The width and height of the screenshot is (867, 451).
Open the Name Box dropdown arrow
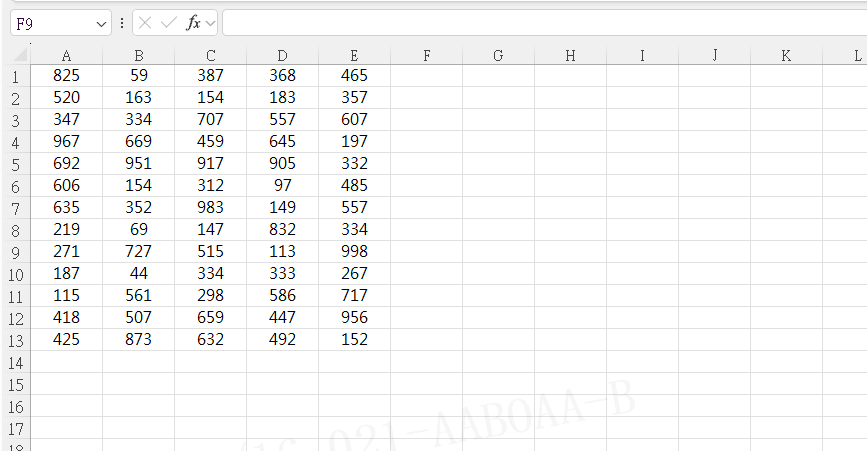101,23
